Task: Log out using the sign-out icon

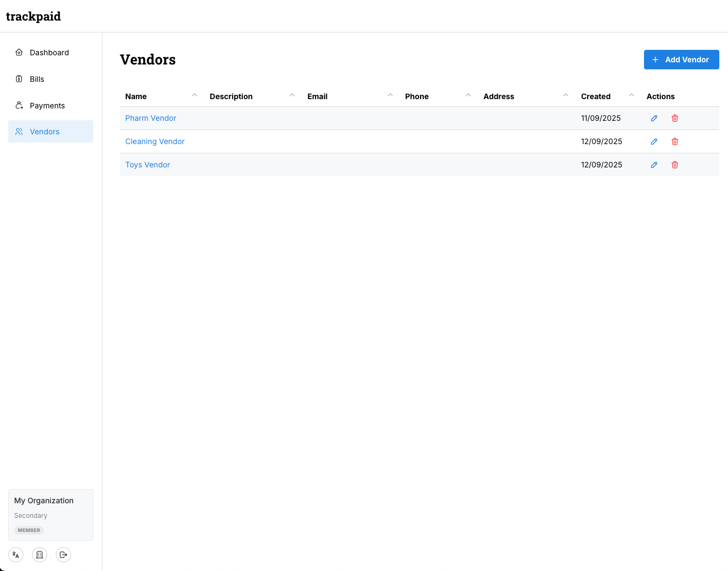Action: tap(63, 554)
